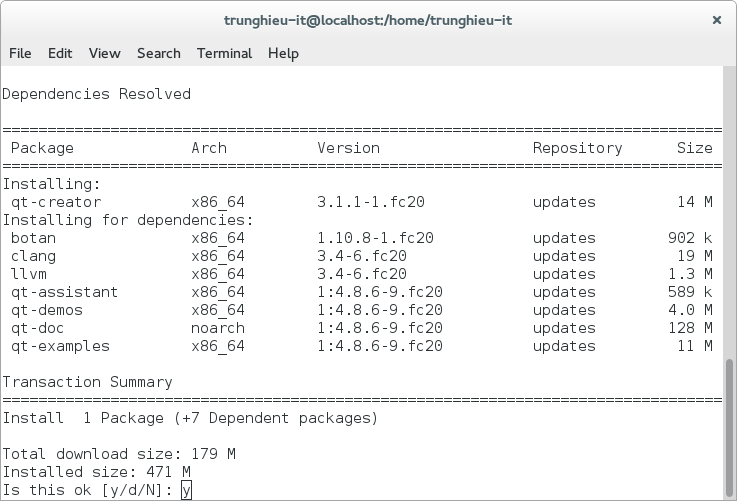Click the noarch architecture value
This screenshot has height=501, width=737.
[218, 328]
